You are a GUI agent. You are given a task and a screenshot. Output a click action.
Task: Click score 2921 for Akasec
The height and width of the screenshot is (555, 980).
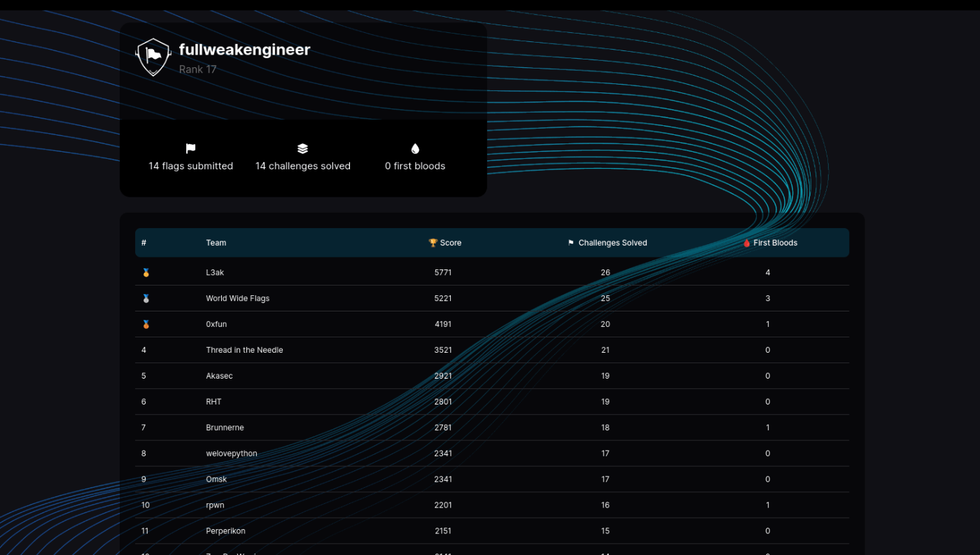[443, 376]
